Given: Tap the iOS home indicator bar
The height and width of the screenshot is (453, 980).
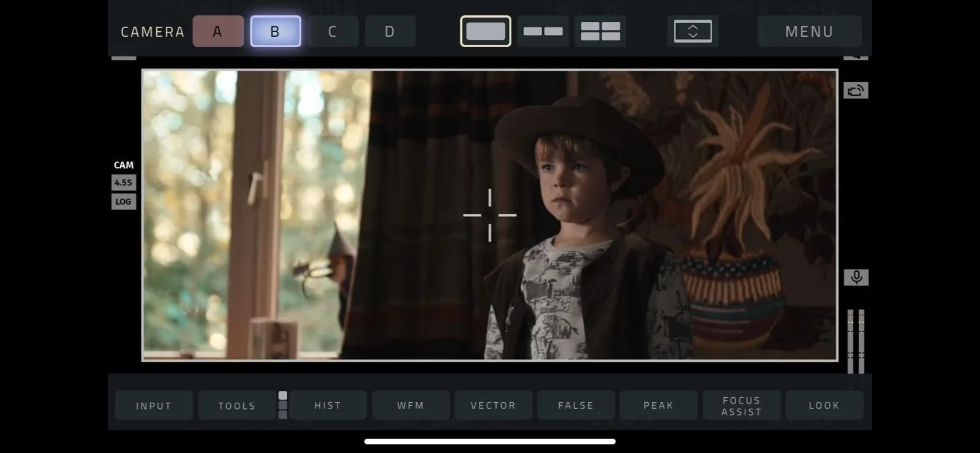Looking at the screenshot, I should click(x=490, y=441).
